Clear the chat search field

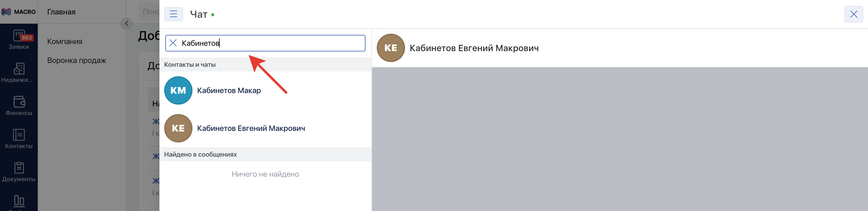coord(173,43)
